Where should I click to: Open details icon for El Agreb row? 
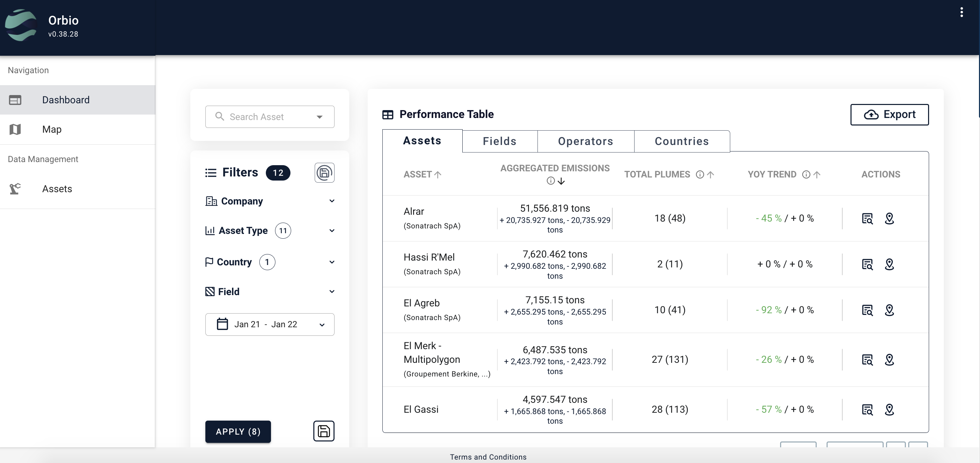(867, 310)
